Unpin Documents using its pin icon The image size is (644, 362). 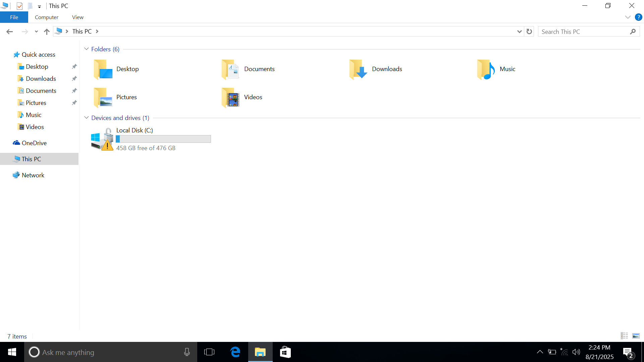(x=74, y=91)
